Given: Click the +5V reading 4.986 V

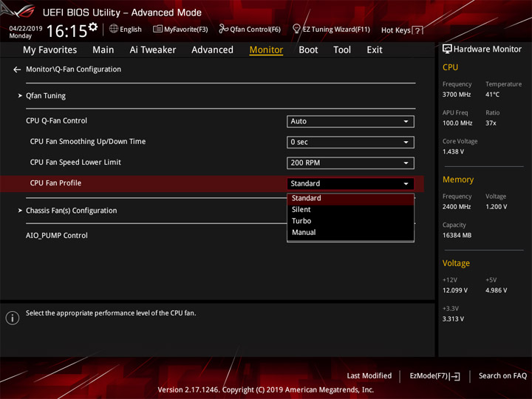Looking at the screenshot, I should (x=497, y=290).
